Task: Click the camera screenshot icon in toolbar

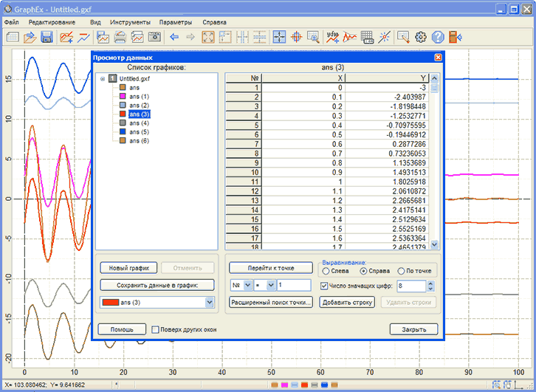Action: coord(154,37)
